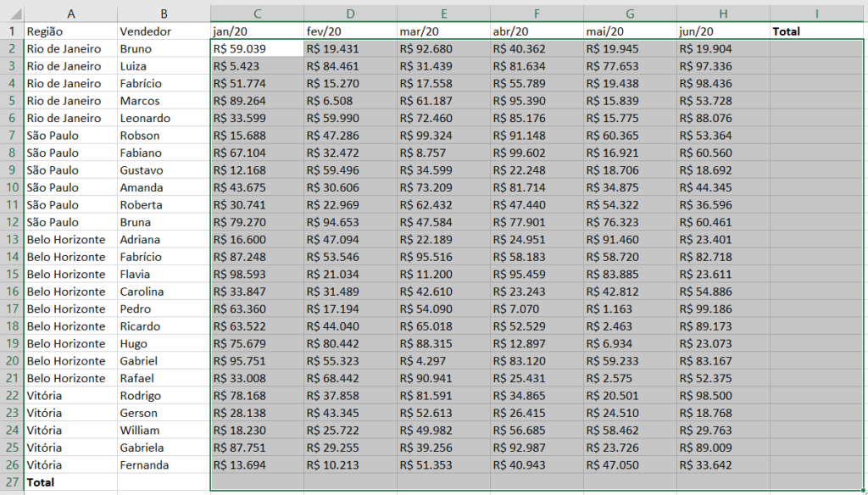Select empty jan/20 total cell in row 27
868x495 pixels.
pos(257,482)
